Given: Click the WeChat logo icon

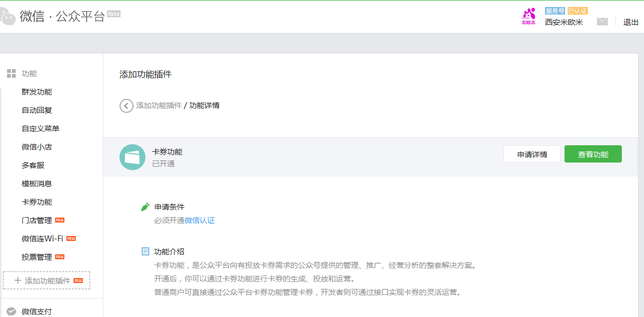Looking at the screenshot, I should [x=7, y=17].
